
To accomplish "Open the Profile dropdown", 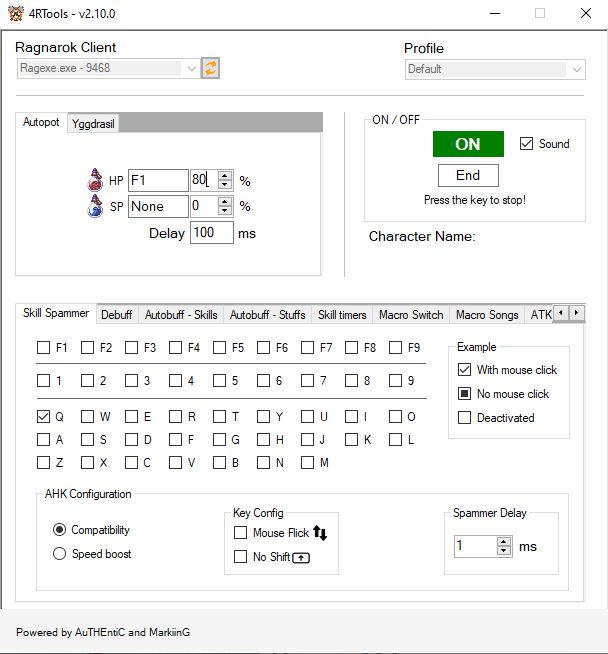I will pyautogui.click(x=577, y=69).
